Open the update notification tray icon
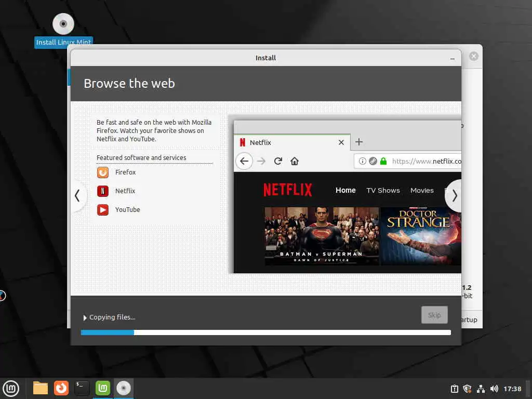The width and height of the screenshot is (532, 399). [x=454, y=389]
